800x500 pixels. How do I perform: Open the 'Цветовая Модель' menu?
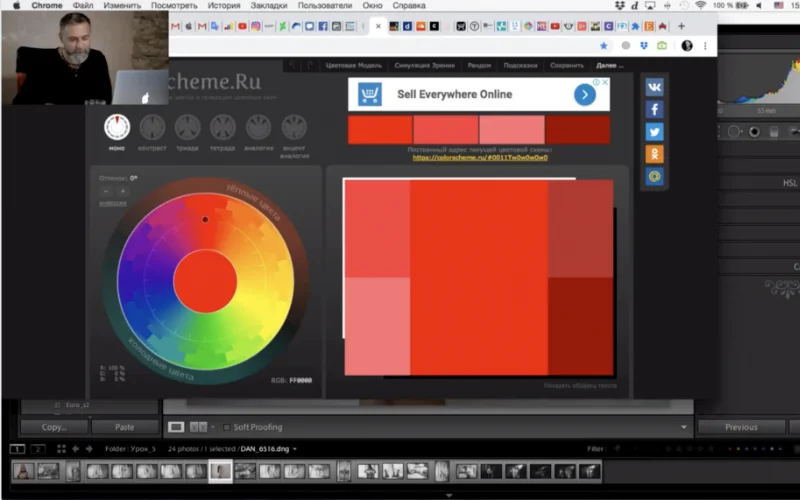354,66
